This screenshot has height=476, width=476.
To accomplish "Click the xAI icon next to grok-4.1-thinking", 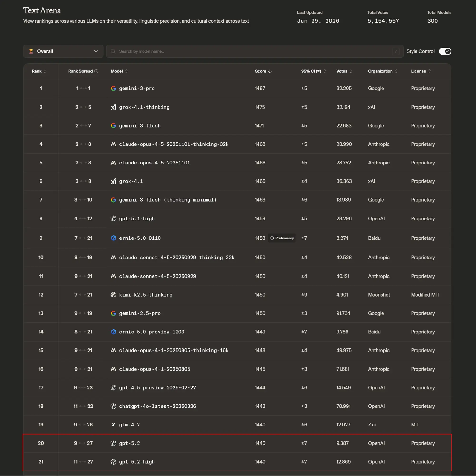I will 113,107.
